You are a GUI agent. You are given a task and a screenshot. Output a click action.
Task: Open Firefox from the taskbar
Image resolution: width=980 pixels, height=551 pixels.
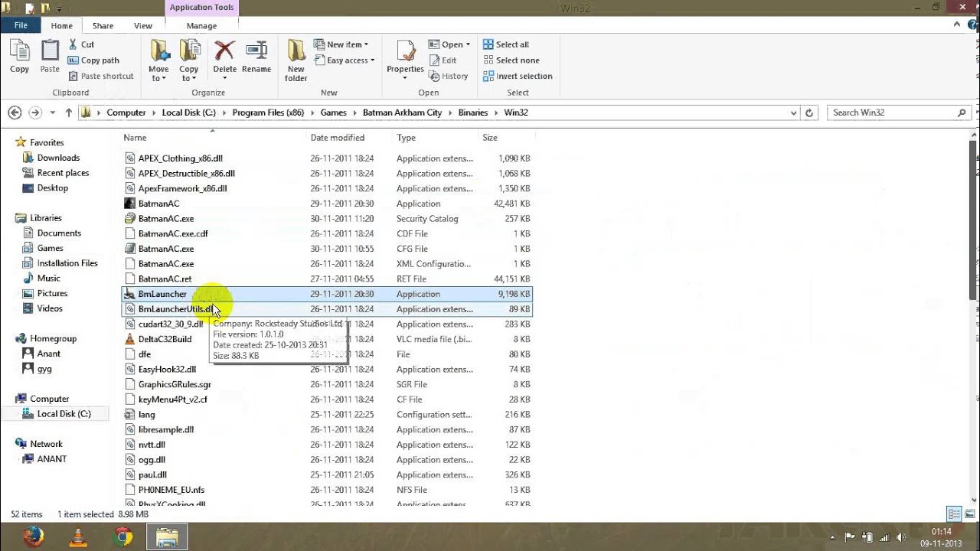tap(33, 537)
